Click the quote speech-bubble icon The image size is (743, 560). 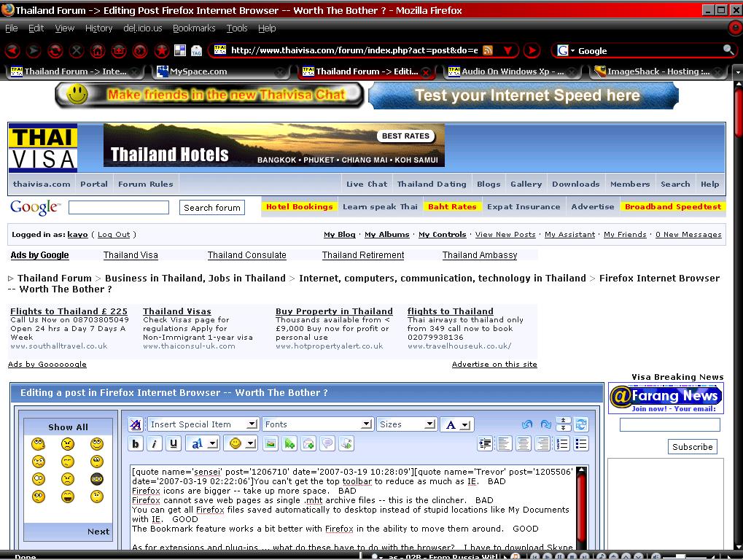pyautogui.click(x=327, y=444)
